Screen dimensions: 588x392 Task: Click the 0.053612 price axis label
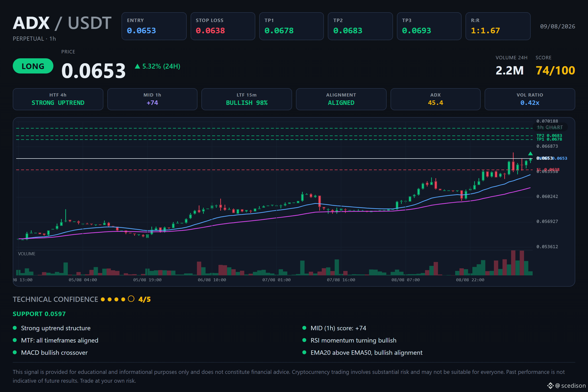(547, 247)
